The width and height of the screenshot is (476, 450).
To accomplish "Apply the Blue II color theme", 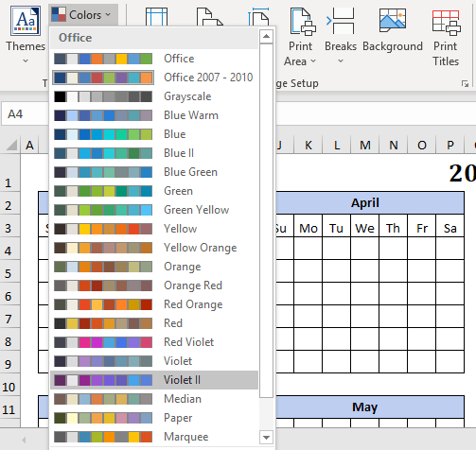I will pos(154,153).
